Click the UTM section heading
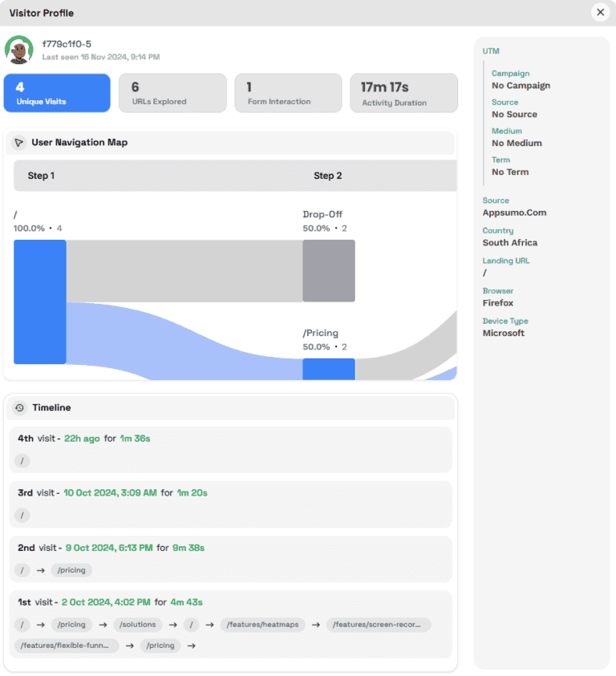616x676 pixels. (x=491, y=51)
